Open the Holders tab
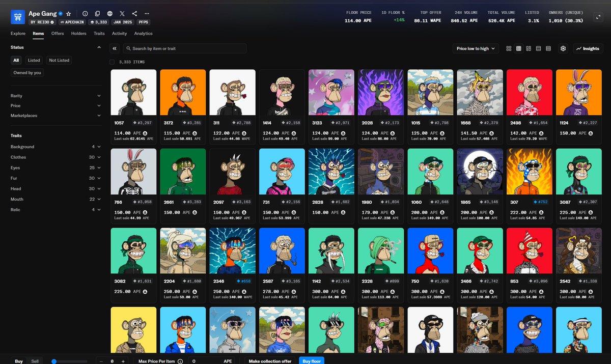The width and height of the screenshot is (611, 364). 79,34
